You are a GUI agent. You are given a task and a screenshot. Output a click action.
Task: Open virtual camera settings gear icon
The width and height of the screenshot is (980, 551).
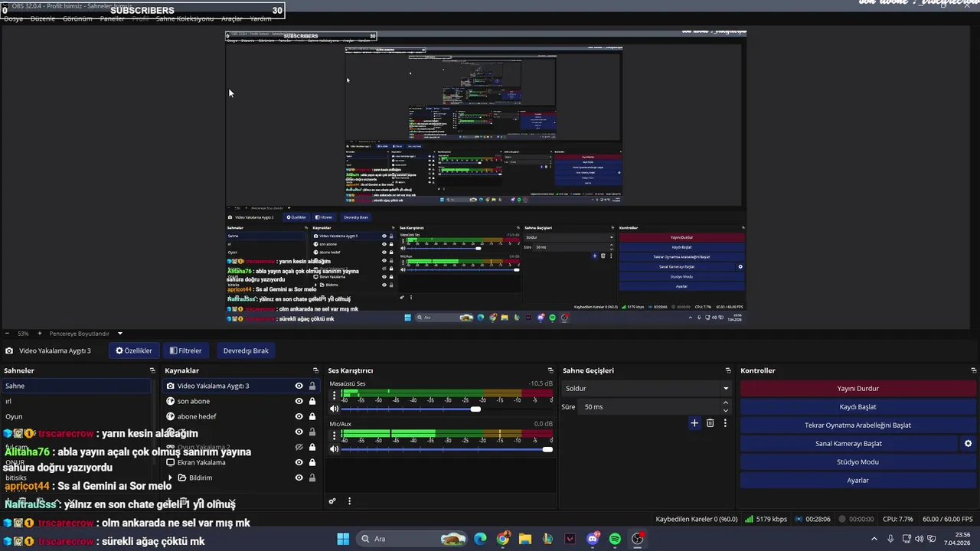[x=968, y=443]
